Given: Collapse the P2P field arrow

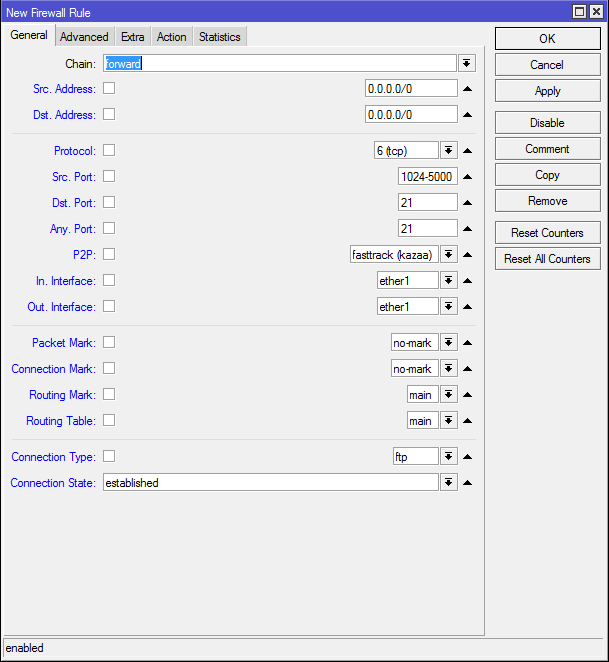Looking at the screenshot, I should click(467, 255).
